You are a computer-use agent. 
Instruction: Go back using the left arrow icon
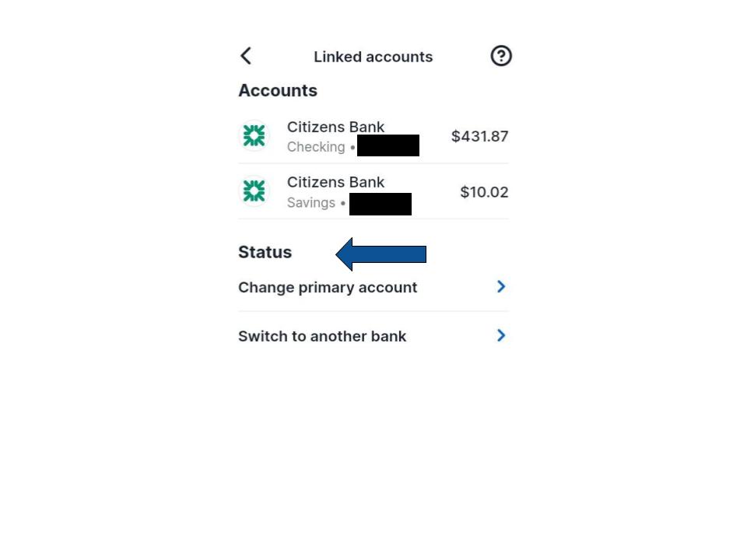click(246, 56)
